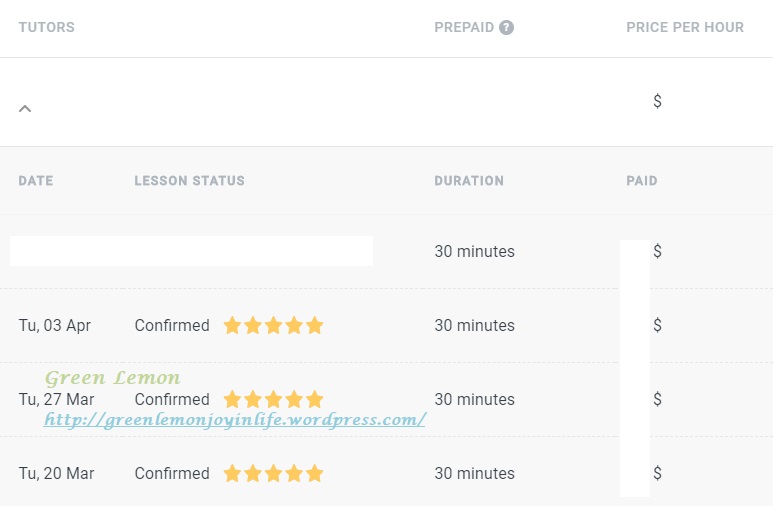Click the Confirmed status for 20 Mar
The width and height of the screenshot is (773, 506).
(x=172, y=473)
